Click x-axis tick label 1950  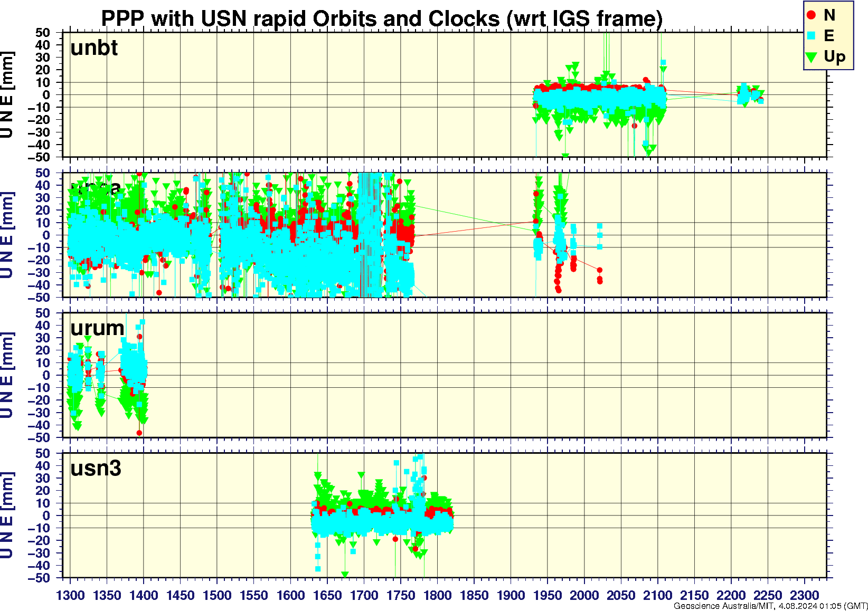point(548,595)
